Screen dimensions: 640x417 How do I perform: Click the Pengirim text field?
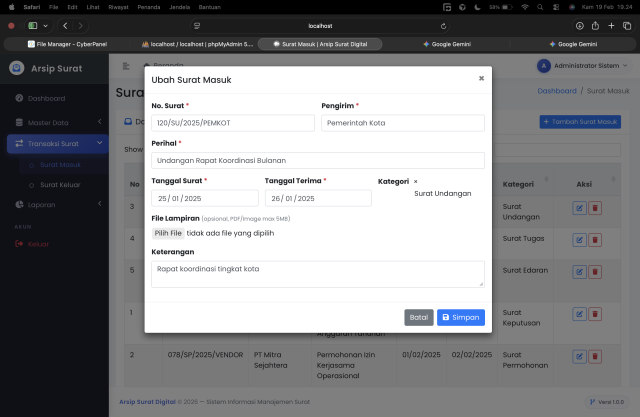(402, 123)
